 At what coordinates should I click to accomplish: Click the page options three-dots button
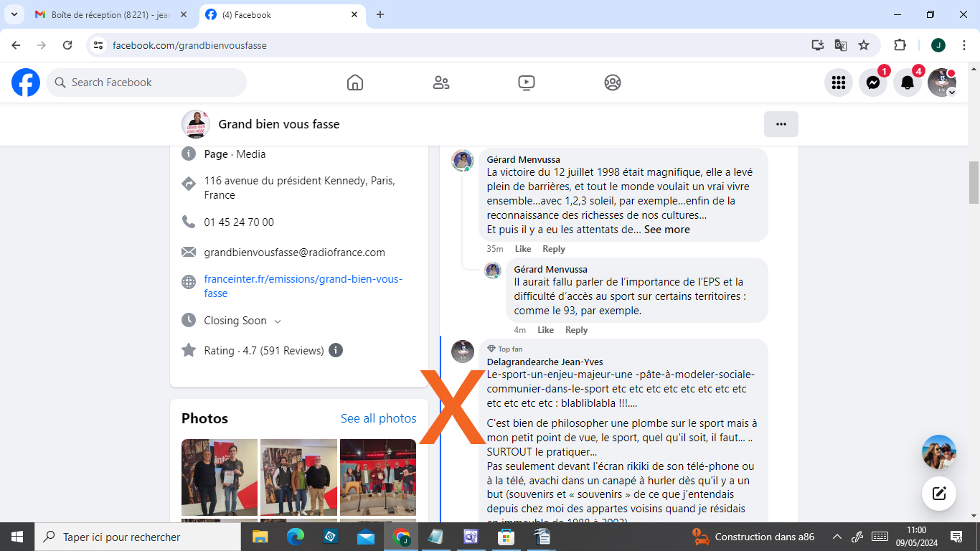pyautogui.click(x=781, y=124)
